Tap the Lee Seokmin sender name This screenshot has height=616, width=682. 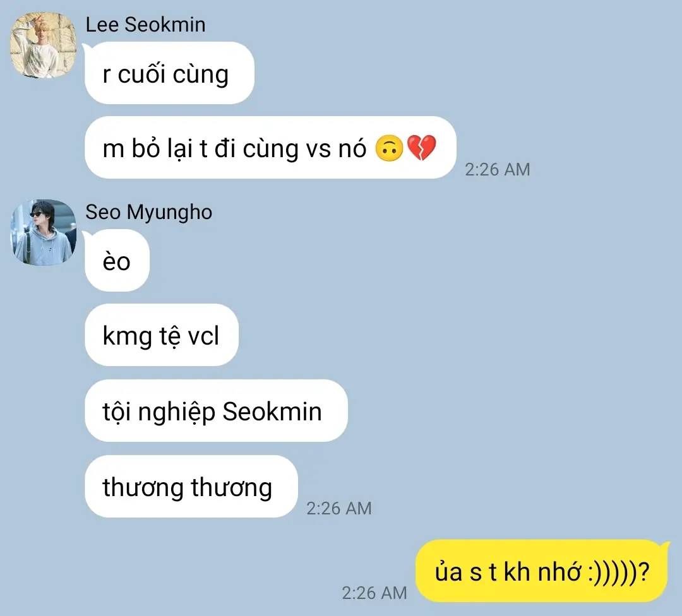pyautogui.click(x=145, y=25)
